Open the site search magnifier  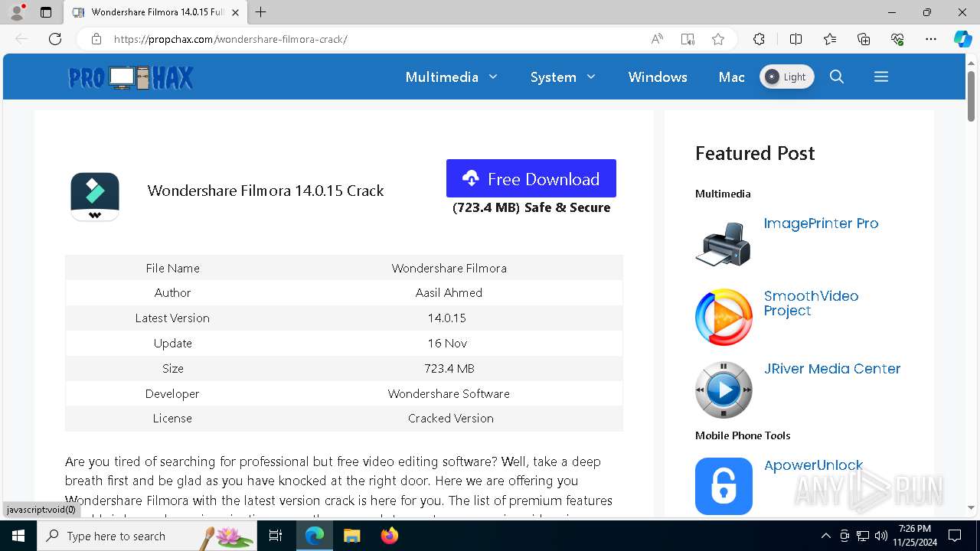tap(837, 77)
